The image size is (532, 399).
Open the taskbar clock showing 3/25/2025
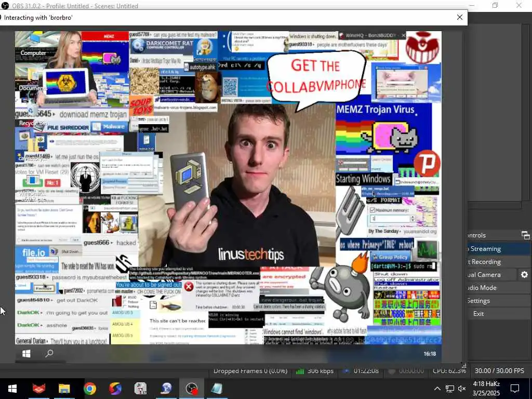[486, 389]
